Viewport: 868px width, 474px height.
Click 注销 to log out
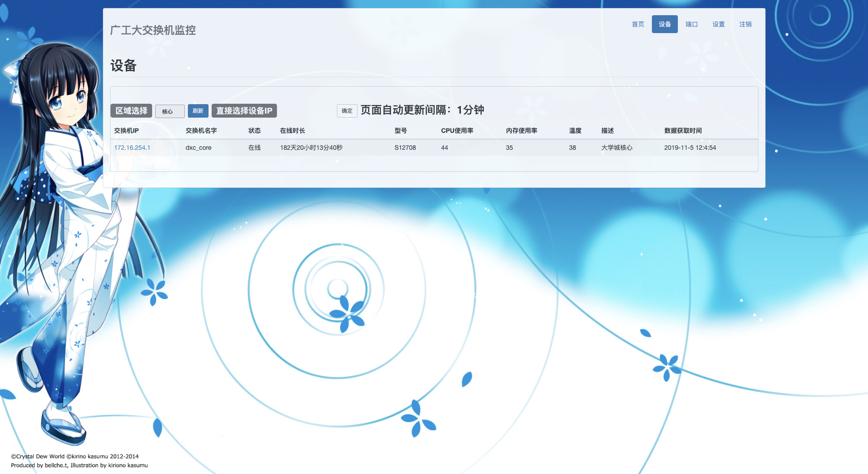745,24
